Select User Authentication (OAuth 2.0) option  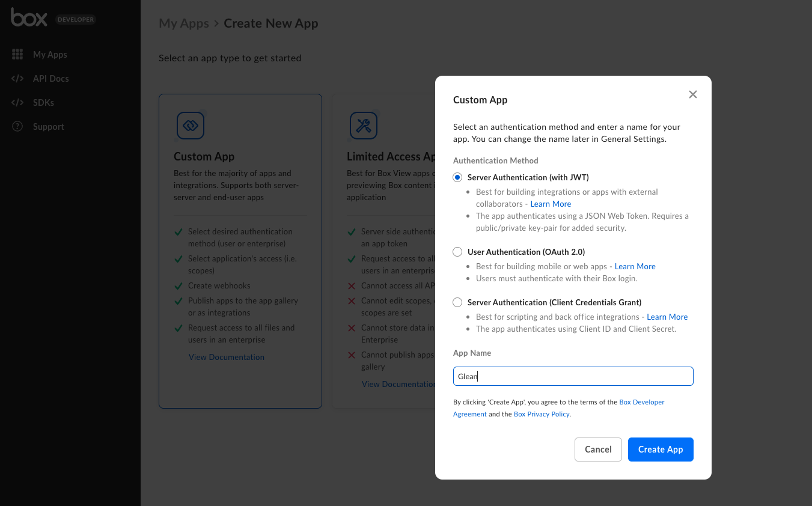coord(458,252)
